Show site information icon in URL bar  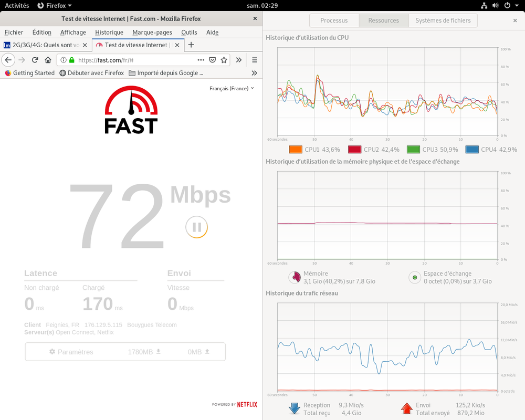pyautogui.click(x=64, y=60)
